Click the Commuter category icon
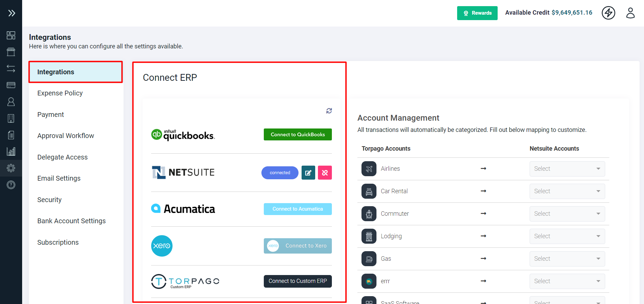 (x=369, y=214)
